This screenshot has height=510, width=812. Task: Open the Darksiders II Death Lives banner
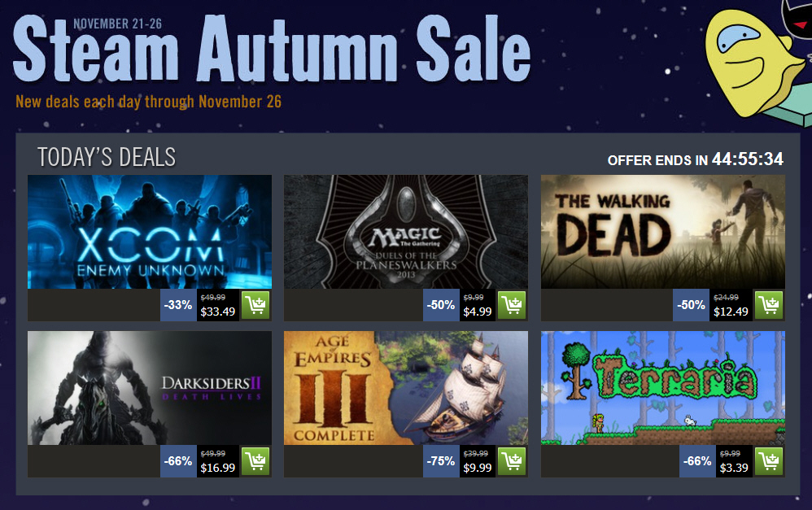pos(150,388)
